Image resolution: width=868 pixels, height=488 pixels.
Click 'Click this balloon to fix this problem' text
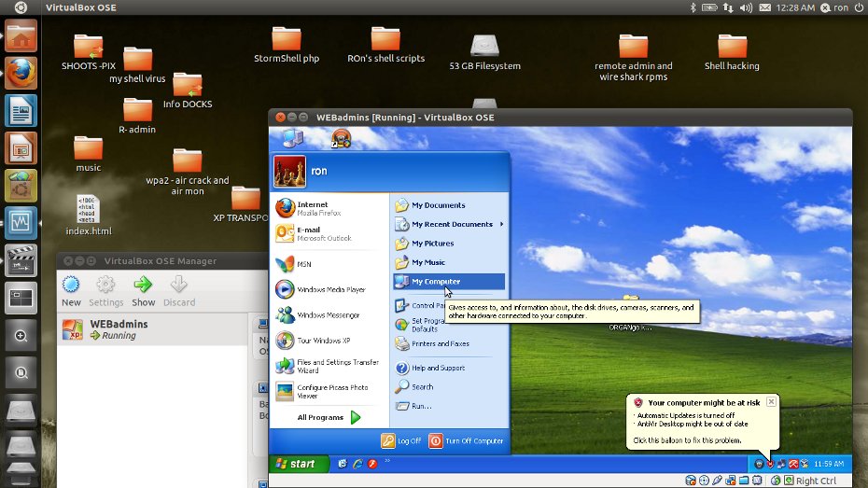coord(687,440)
